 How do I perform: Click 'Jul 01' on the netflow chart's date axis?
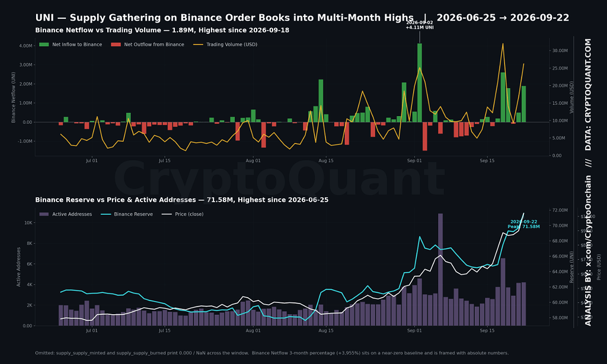(x=92, y=161)
